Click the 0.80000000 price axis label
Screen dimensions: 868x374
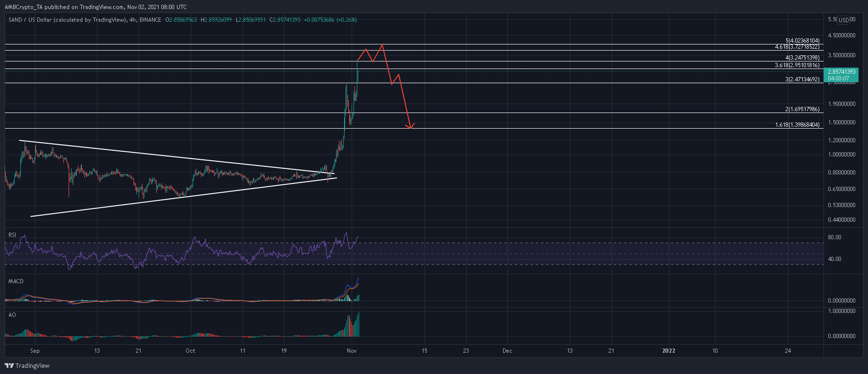tap(841, 173)
